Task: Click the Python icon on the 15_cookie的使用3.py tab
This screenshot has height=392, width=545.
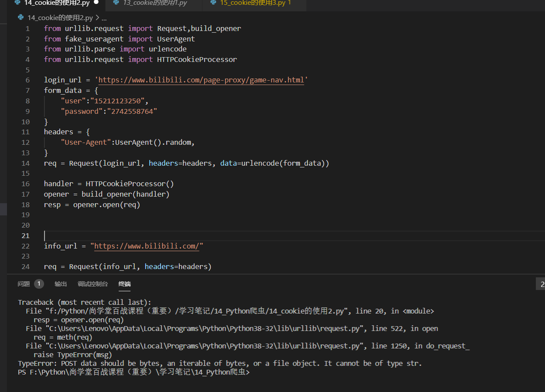Action: pos(213,3)
